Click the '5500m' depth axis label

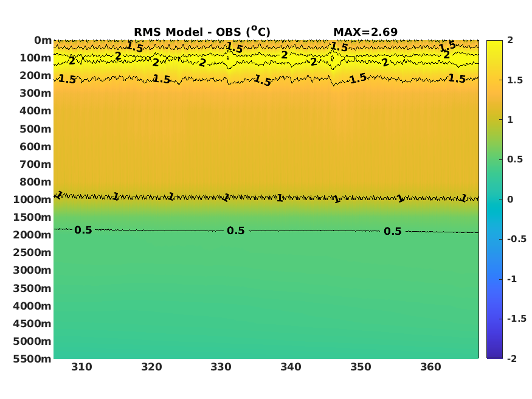click(x=32, y=359)
